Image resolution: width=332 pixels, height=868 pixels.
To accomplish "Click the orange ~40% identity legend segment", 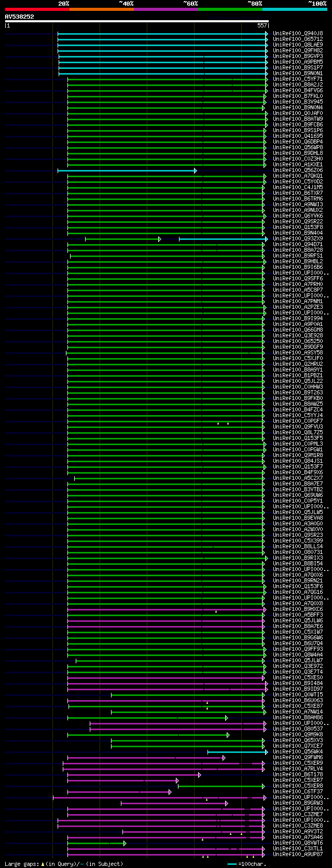I will (101, 9).
